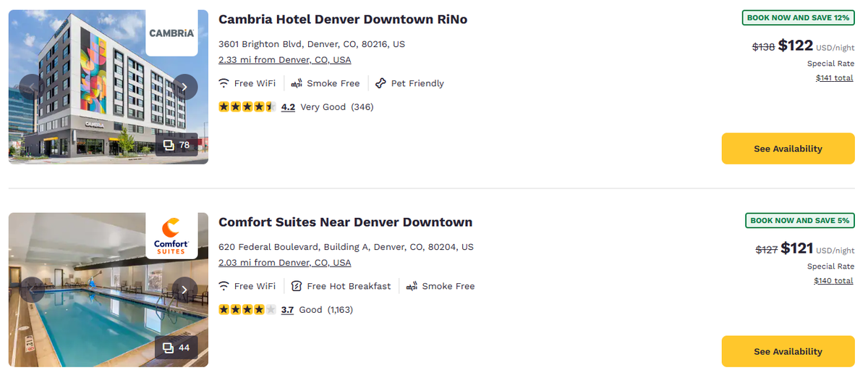Check availability for Comfort Suites
Viewport: 868px width, 386px height.
[x=788, y=351]
